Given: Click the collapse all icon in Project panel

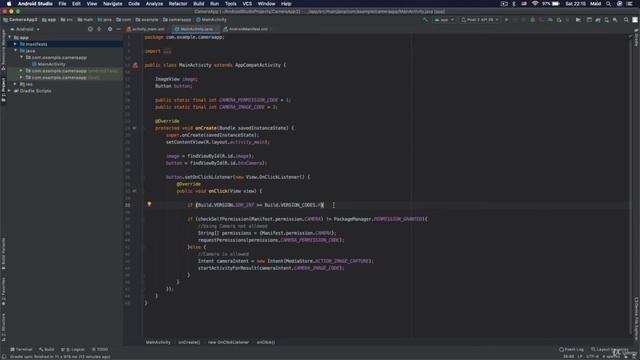Looking at the screenshot, I should (x=99, y=29).
